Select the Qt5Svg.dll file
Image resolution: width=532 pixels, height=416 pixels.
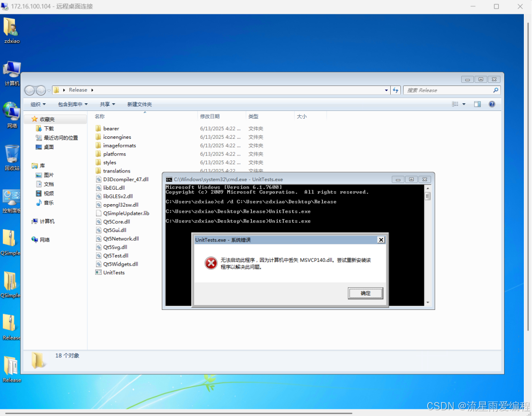click(111, 247)
